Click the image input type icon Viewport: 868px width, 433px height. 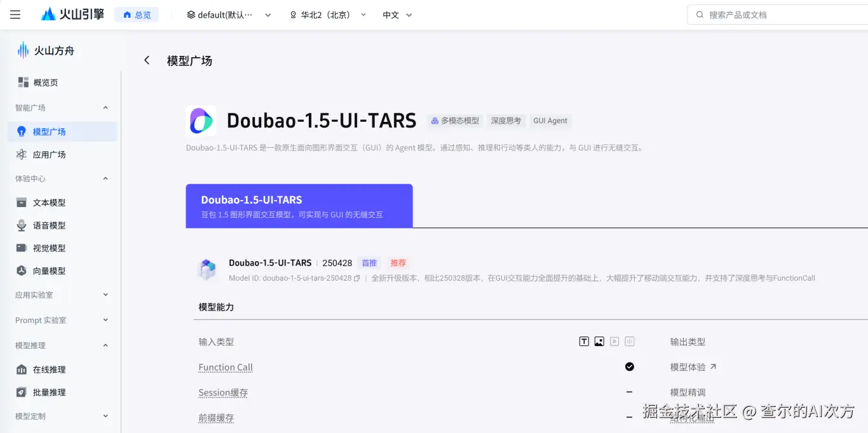(x=599, y=342)
